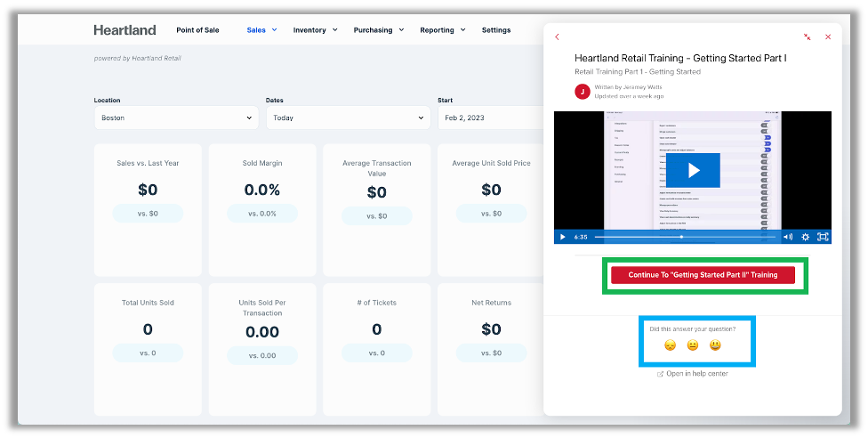Select the neutral face feedback emoji
The height and width of the screenshot is (438, 868).
[693, 345]
